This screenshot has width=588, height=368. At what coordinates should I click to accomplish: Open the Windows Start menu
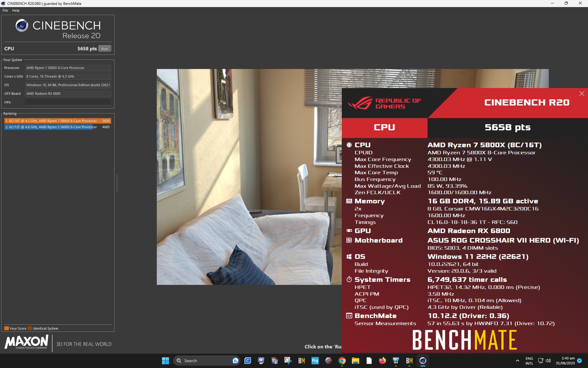(x=165, y=361)
